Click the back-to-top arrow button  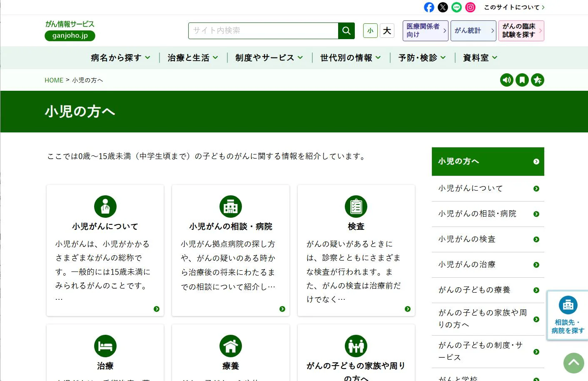pos(574,363)
